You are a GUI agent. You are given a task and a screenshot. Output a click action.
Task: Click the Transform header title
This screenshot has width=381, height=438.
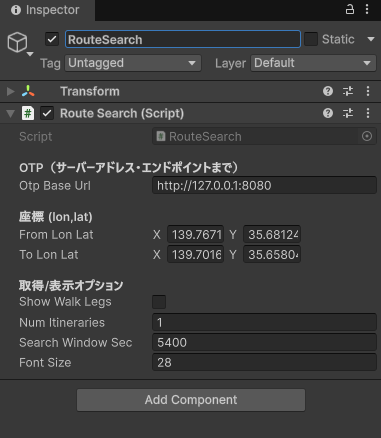click(90, 91)
